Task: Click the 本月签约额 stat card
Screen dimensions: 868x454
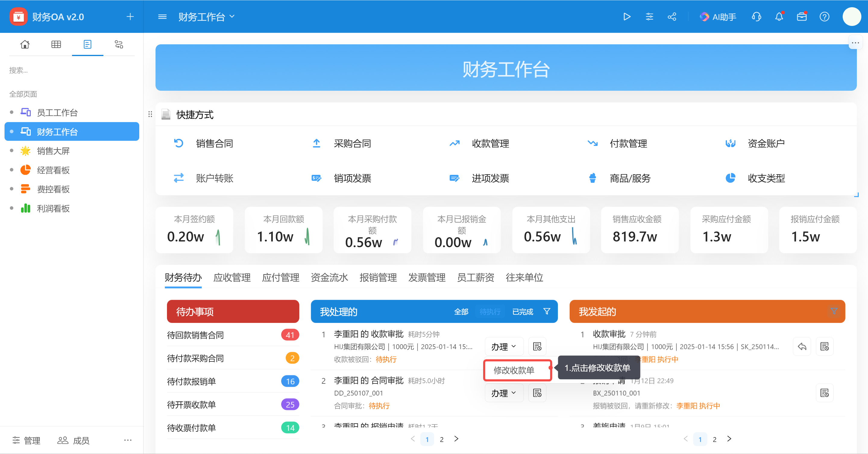Action: pos(194,230)
